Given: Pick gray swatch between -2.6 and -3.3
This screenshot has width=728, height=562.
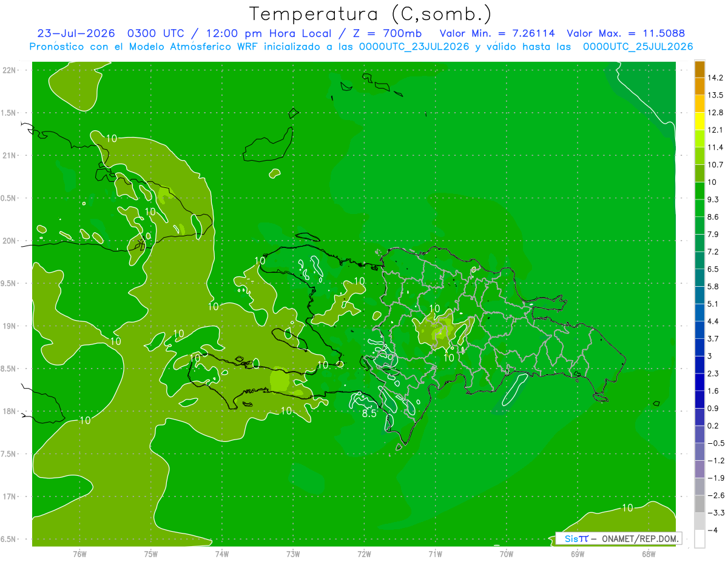Looking at the screenshot, I should point(699,504).
